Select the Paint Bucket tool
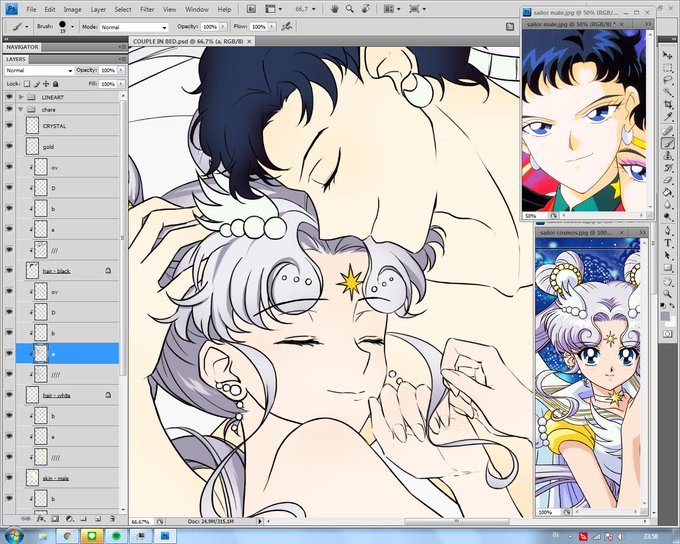This screenshot has height=544, width=680. [667, 192]
